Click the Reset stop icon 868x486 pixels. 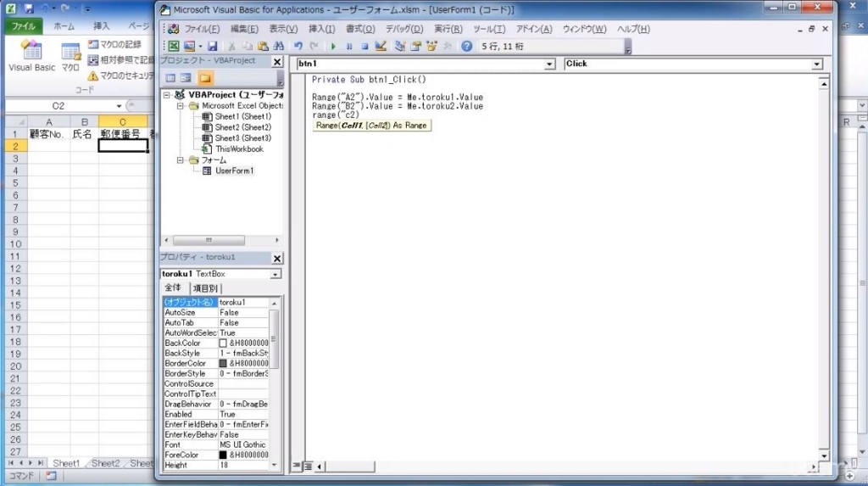(x=364, y=46)
